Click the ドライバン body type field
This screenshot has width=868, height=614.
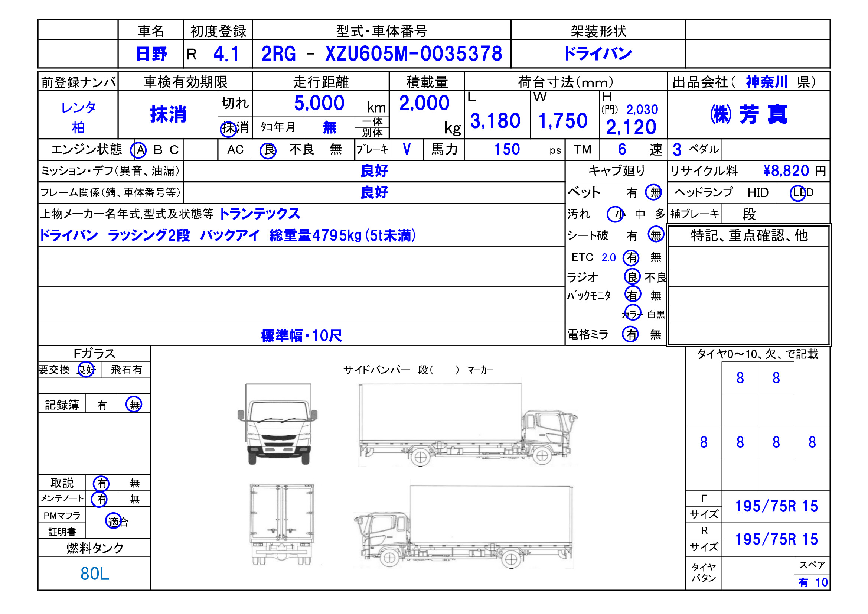tap(597, 54)
